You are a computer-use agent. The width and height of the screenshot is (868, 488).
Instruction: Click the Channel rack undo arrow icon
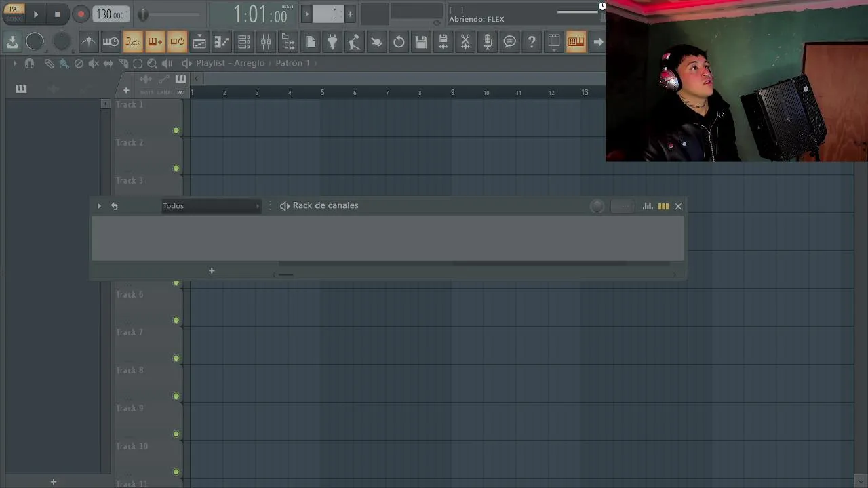(115, 206)
